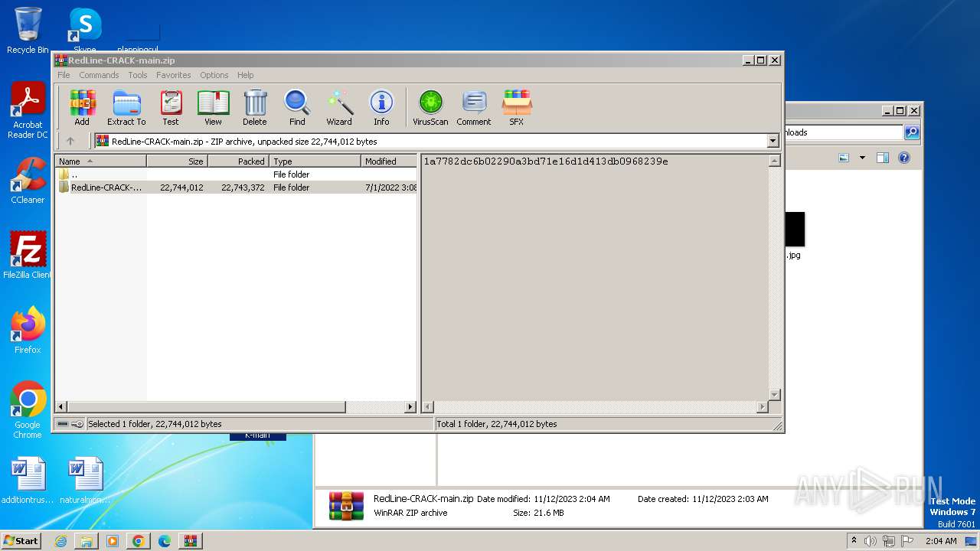Sort file list by Packed column
Screen dimensions: 980x551
pyautogui.click(x=238, y=161)
